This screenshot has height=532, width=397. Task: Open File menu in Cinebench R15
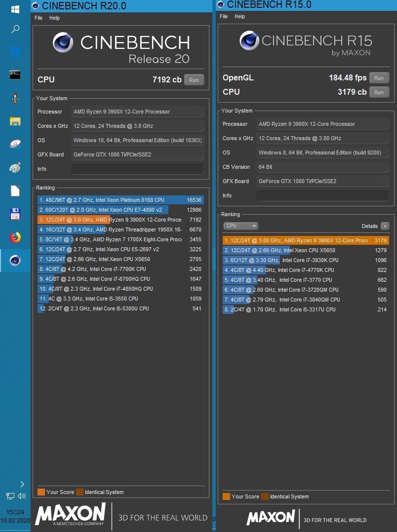pyautogui.click(x=224, y=16)
